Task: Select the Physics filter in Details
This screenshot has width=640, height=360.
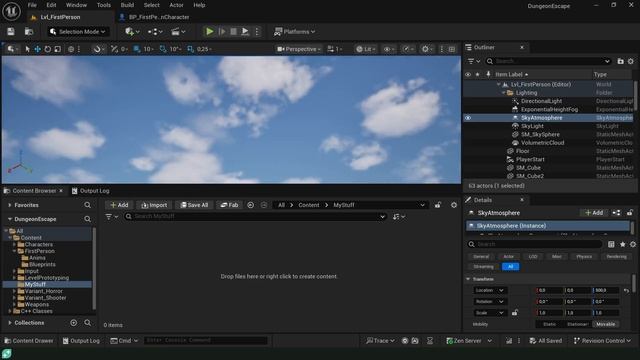Action: point(584,256)
